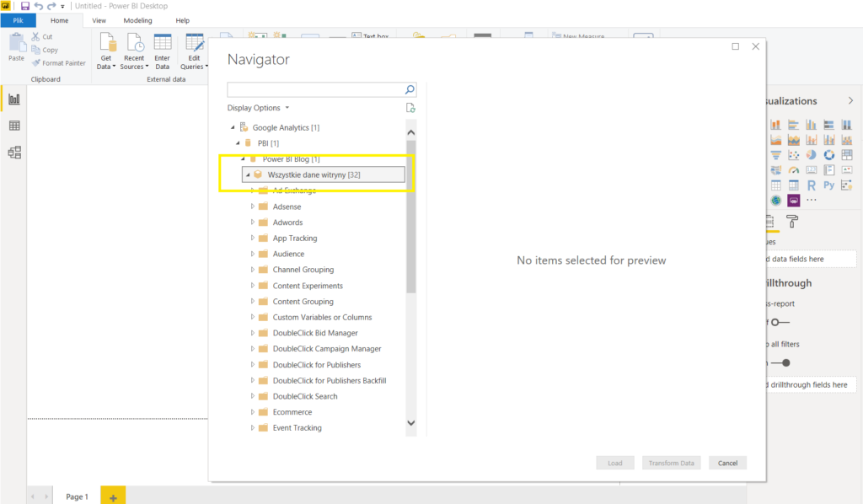Select the Page 1 tab
This screenshot has height=504, width=863.
(77, 496)
